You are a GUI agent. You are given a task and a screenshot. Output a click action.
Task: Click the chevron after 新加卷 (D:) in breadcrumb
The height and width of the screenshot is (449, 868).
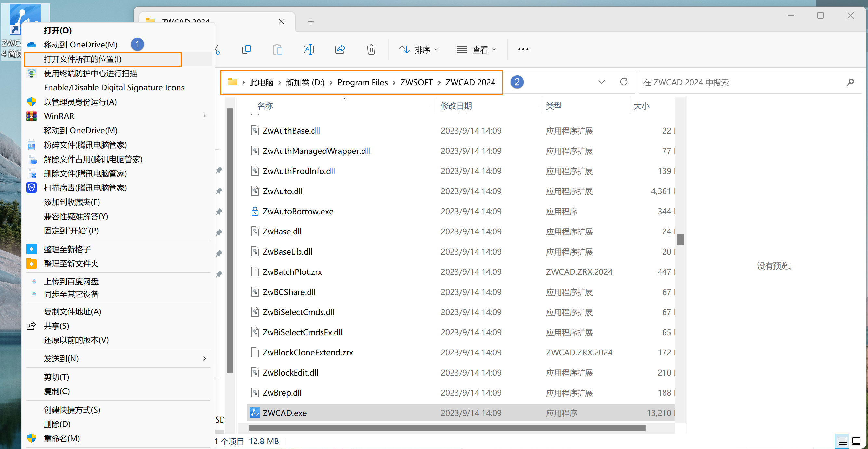331,83
